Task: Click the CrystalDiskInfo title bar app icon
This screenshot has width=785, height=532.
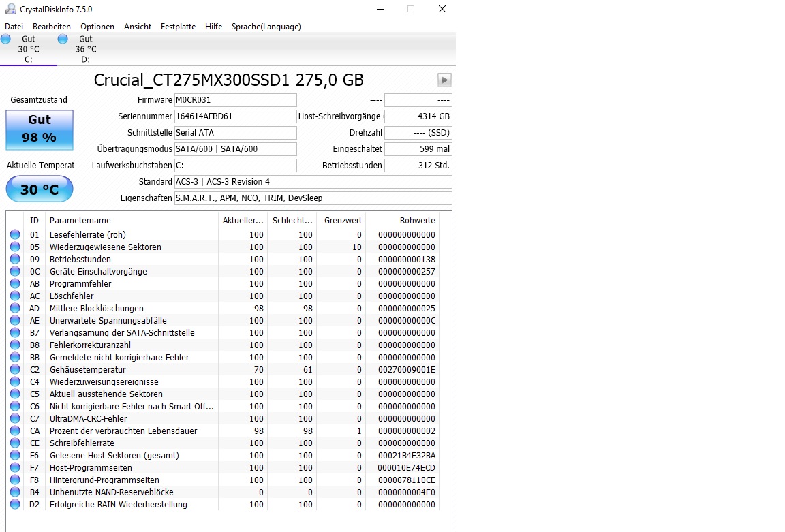Action: (10, 9)
